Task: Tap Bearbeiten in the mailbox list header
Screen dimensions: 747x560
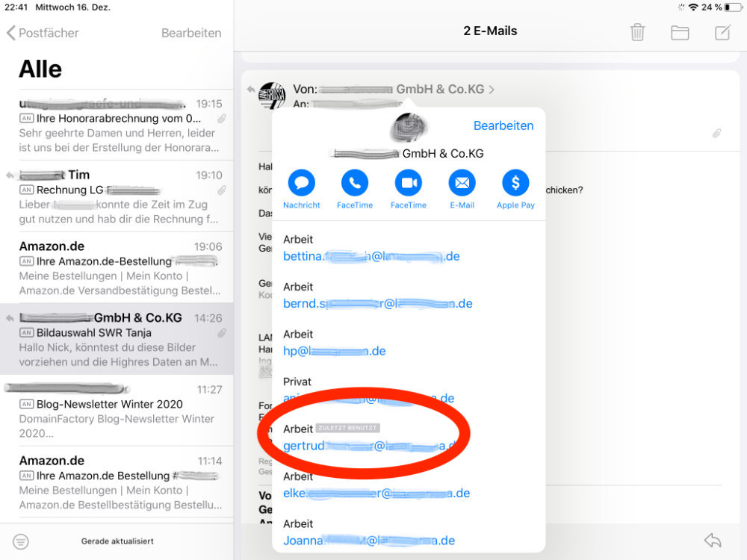Action: click(x=191, y=33)
